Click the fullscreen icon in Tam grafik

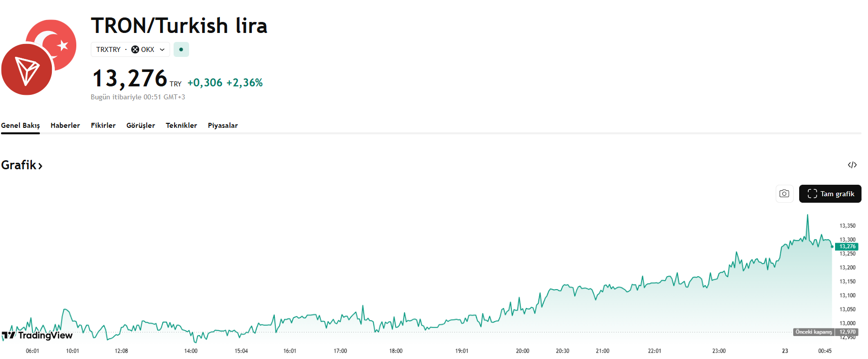click(x=812, y=194)
